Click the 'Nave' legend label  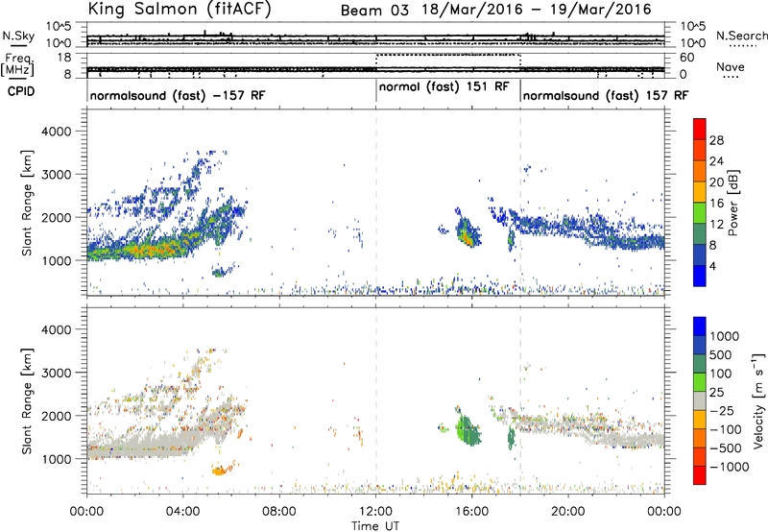coord(731,66)
